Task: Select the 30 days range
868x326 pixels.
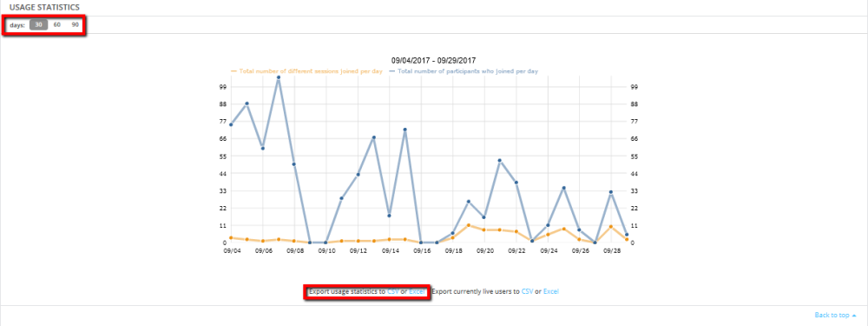Action: (38, 25)
